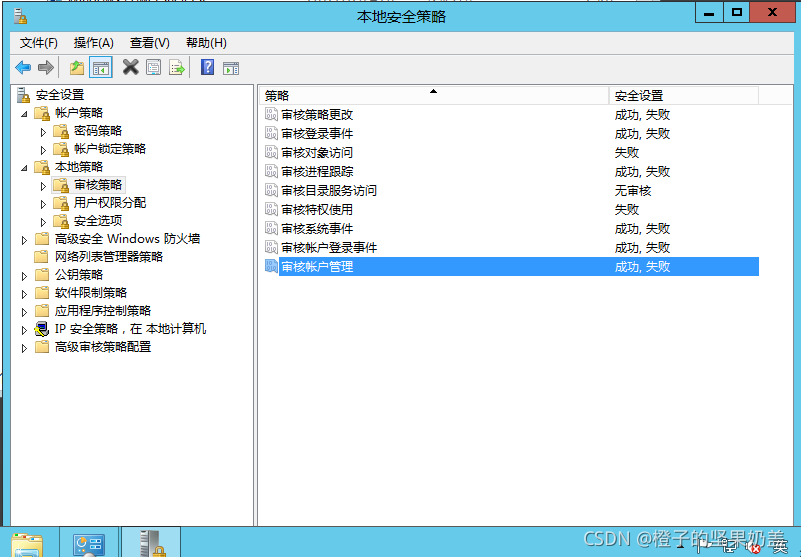Click the policy icon beside 审核系统事件
Viewport: 801px width, 557px height.
(271, 228)
